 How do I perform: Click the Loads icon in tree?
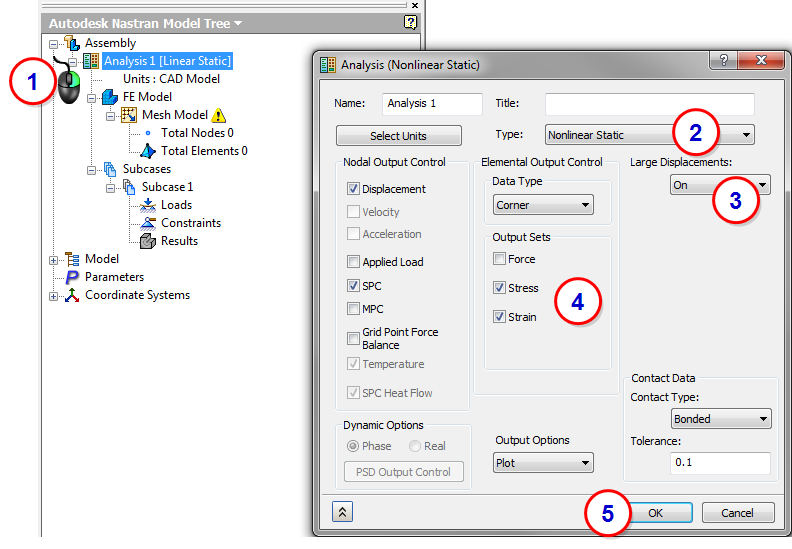pos(148,205)
